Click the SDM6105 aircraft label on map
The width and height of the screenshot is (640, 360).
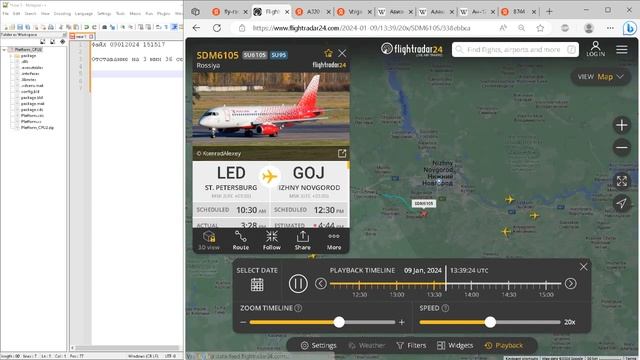tap(423, 203)
